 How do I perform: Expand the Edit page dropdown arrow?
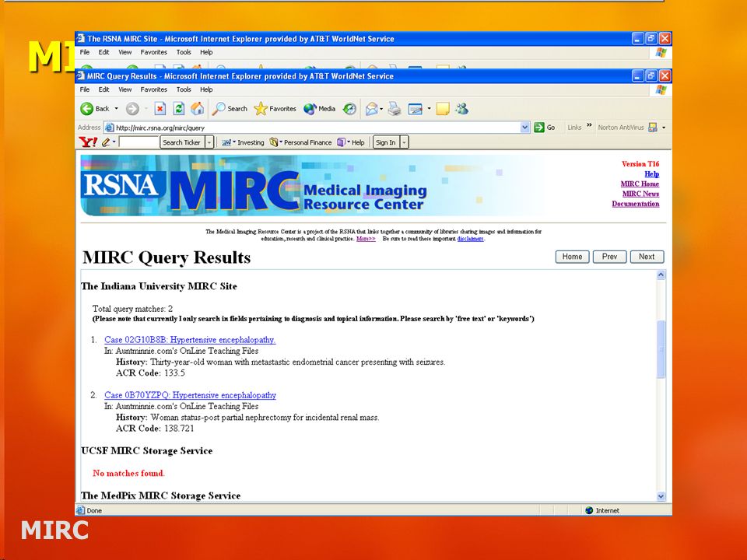429,109
